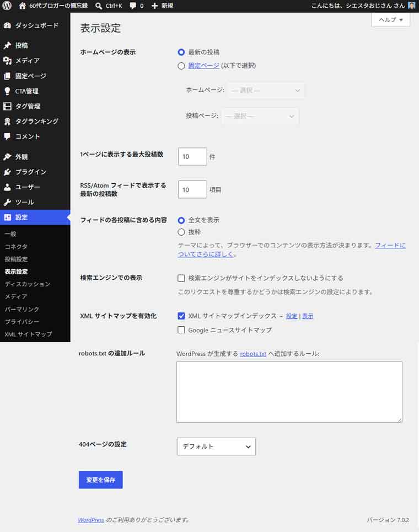Open the user avatar in the admin bar
The image size is (419, 532).
(411, 6)
